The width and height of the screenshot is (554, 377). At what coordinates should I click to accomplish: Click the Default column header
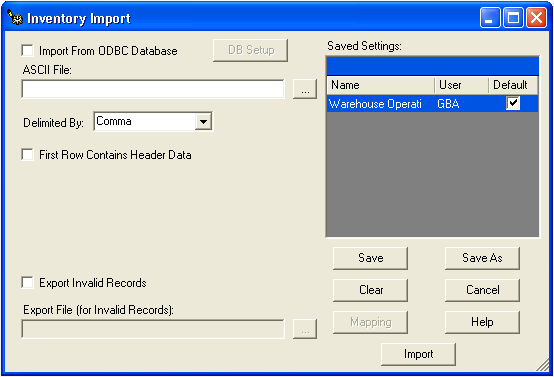513,85
